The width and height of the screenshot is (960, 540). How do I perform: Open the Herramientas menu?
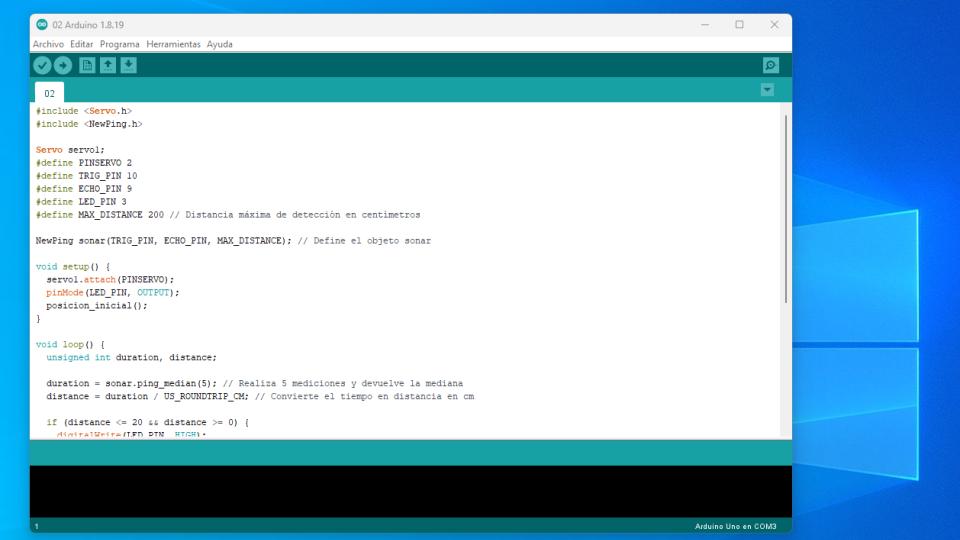click(173, 44)
